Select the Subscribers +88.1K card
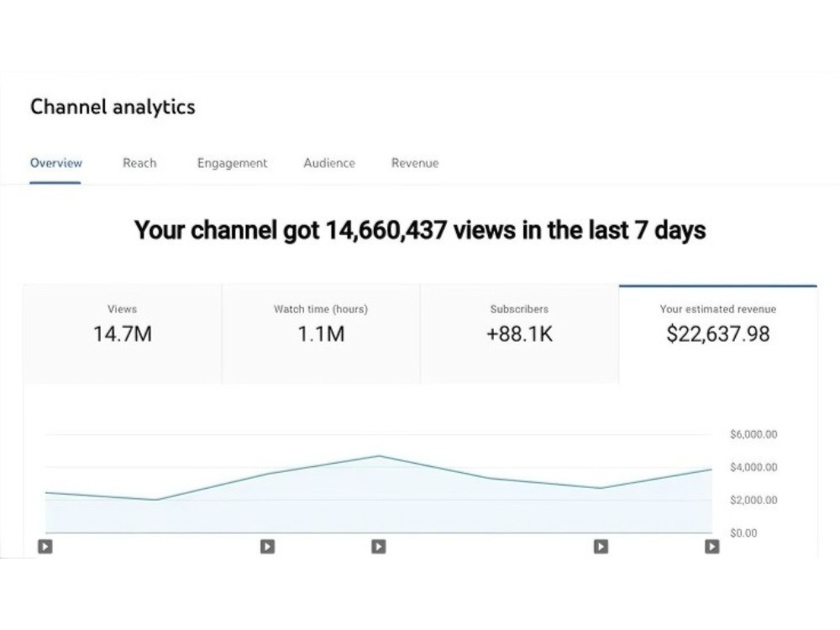 (x=519, y=334)
